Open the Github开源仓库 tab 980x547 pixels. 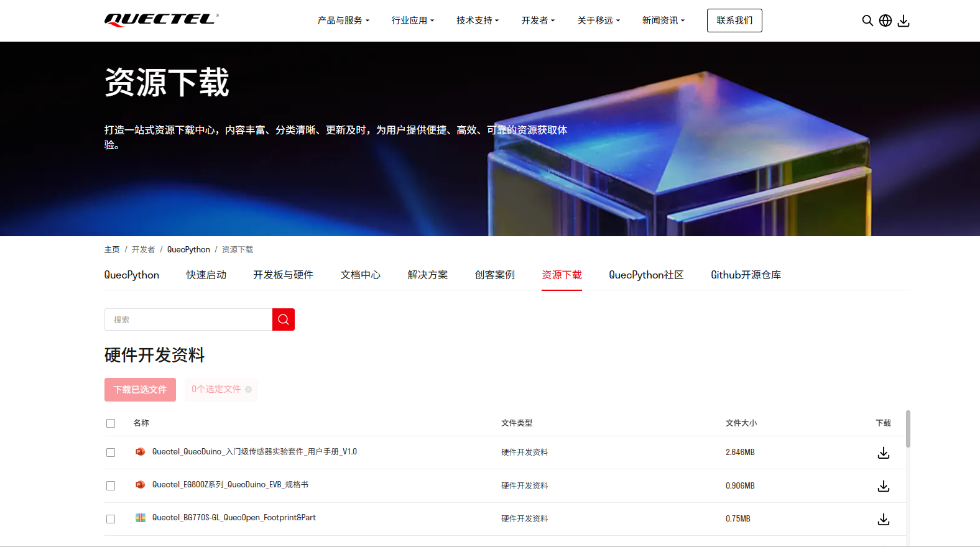746,275
